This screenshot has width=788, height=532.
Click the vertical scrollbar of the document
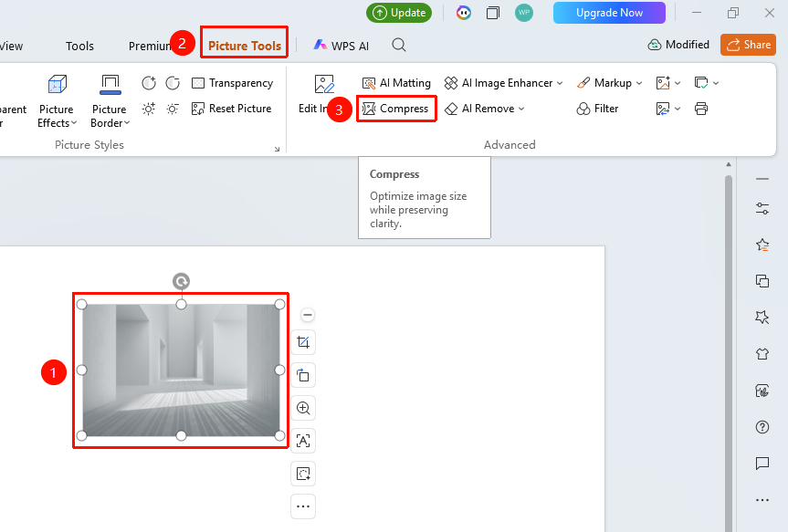(729, 351)
